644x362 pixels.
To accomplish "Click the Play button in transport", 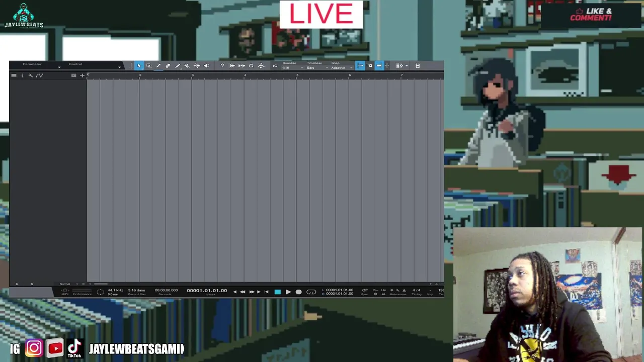I will coord(288,292).
